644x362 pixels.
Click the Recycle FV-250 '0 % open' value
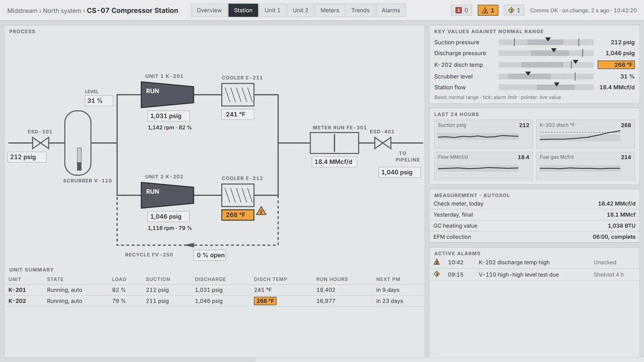[210, 255]
